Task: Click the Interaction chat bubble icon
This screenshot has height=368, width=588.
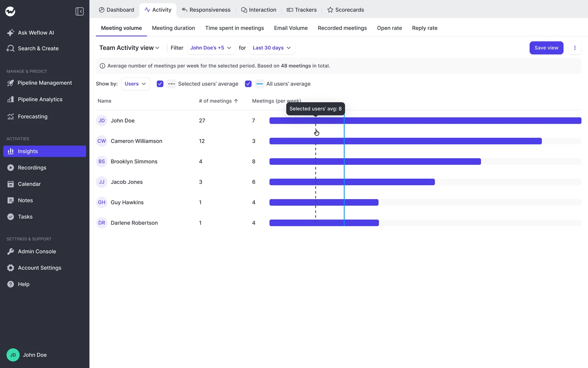Action: point(244,10)
